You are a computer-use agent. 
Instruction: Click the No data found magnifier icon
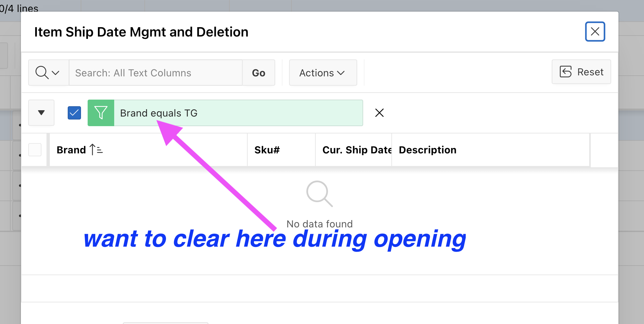pyautogui.click(x=319, y=194)
